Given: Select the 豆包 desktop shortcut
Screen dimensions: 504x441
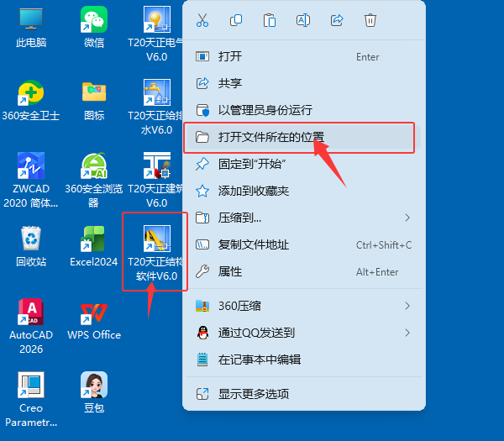Looking at the screenshot, I should 94,392.
